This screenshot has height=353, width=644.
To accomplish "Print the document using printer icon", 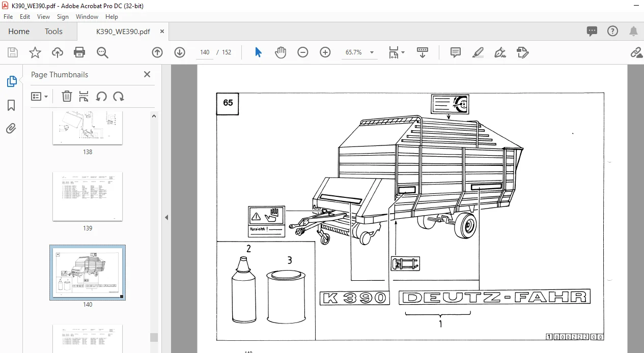I will point(79,52).
